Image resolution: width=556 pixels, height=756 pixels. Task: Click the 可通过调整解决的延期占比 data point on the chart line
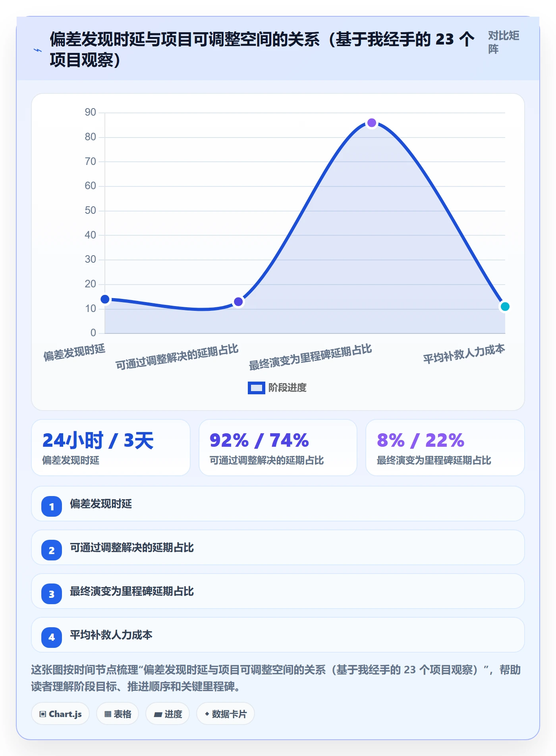pyautogui.click(x=238, y=302)
